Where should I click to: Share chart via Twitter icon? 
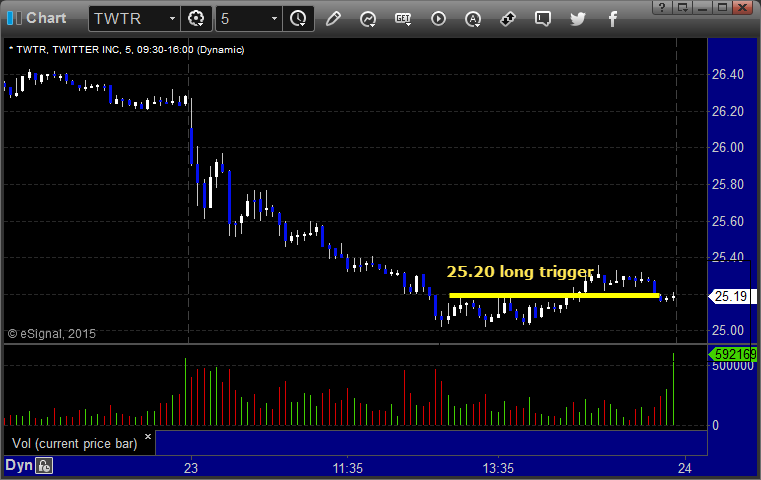click(x=578, y=19)
